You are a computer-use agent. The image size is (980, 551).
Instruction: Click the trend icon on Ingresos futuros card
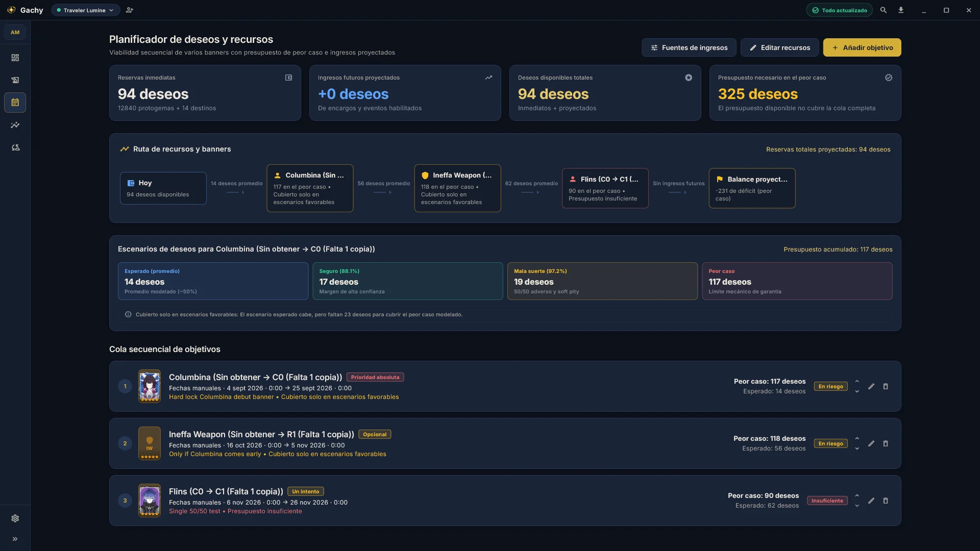coord(488,78)
